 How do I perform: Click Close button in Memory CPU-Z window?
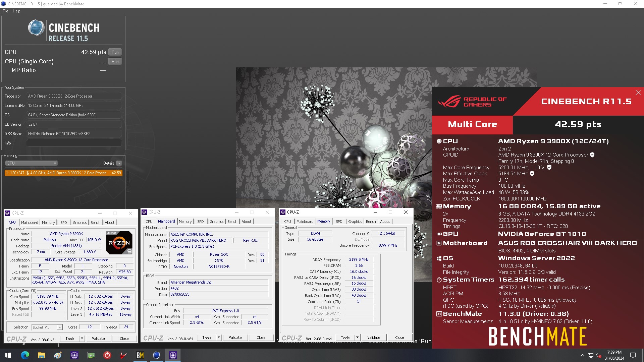(399, 338)
